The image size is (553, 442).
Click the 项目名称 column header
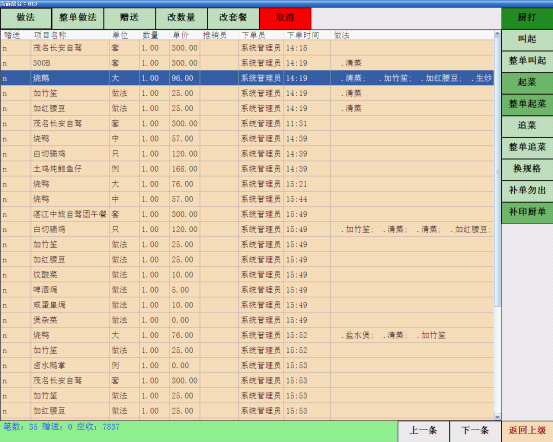click(x=50, y=35)
